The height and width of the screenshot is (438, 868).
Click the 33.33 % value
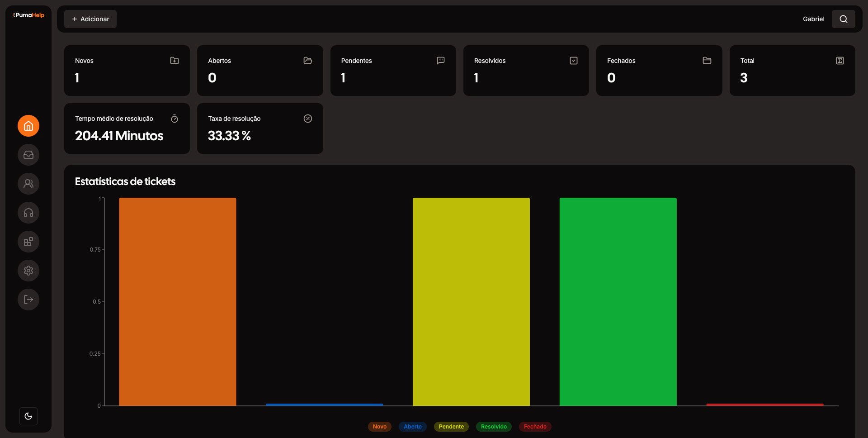coord(229,136)
